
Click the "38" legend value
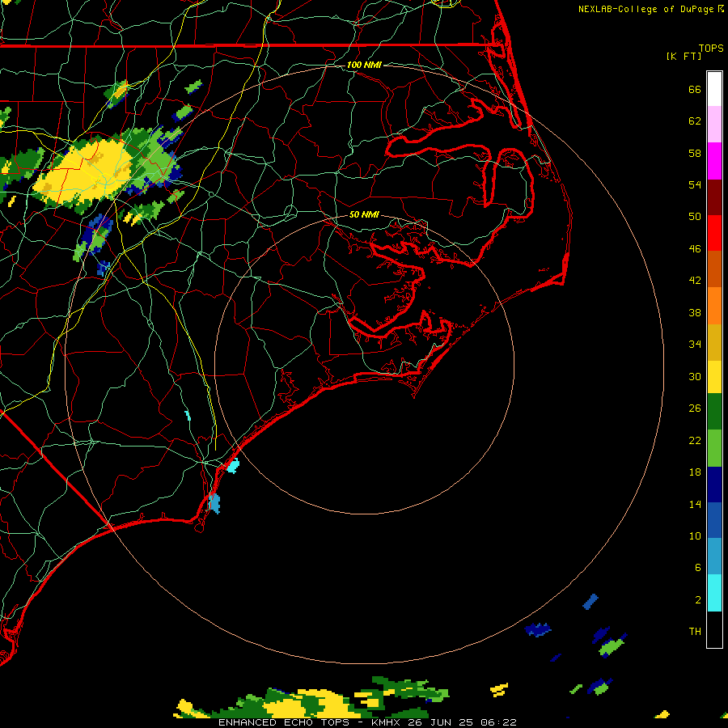(x=695, y=312)
